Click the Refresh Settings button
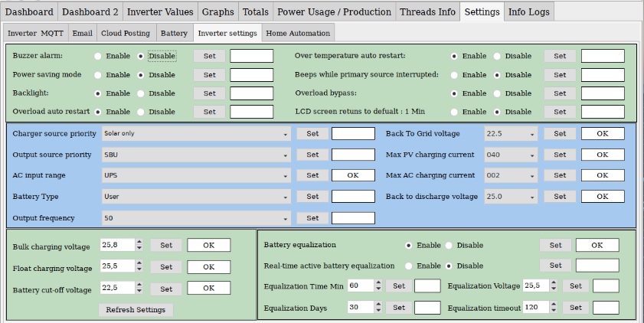644x323 pixels. point(136,310)
